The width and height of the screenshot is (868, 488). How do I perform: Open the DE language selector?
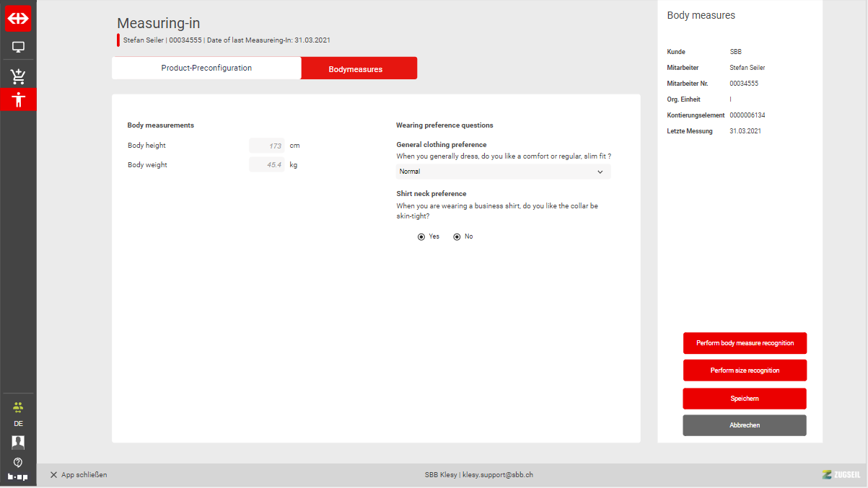click(18, 424)
